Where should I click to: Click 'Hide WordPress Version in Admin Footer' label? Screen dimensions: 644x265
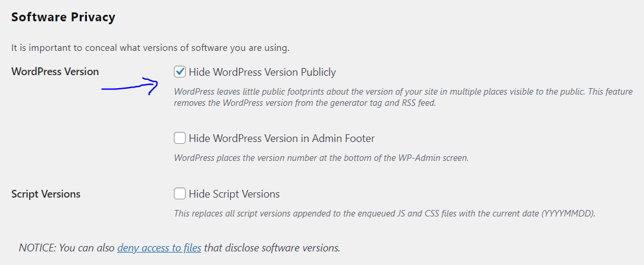click(281, 138)
